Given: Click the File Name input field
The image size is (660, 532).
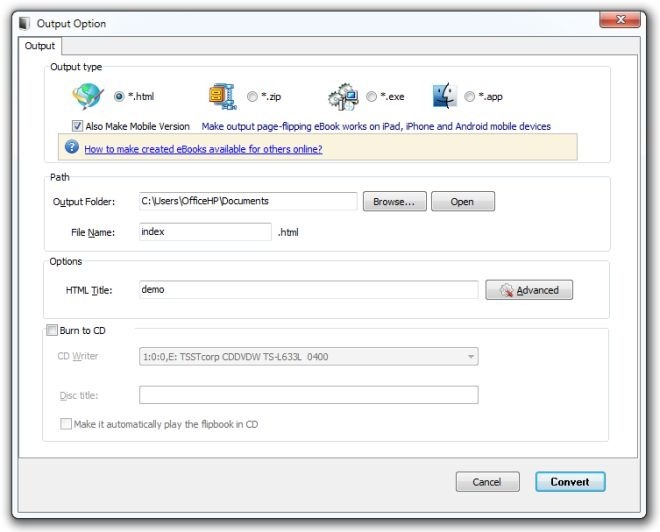Looking at the screenshot, I should 205,232.
